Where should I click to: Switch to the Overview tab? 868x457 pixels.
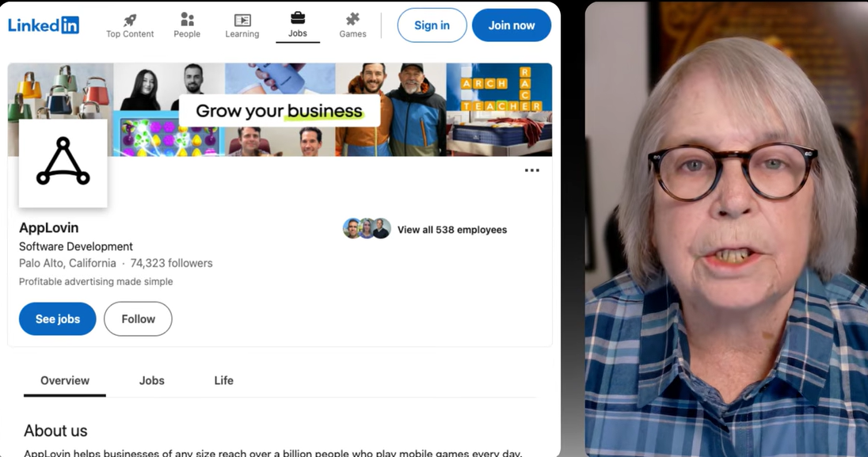click(x=65, y=380)
